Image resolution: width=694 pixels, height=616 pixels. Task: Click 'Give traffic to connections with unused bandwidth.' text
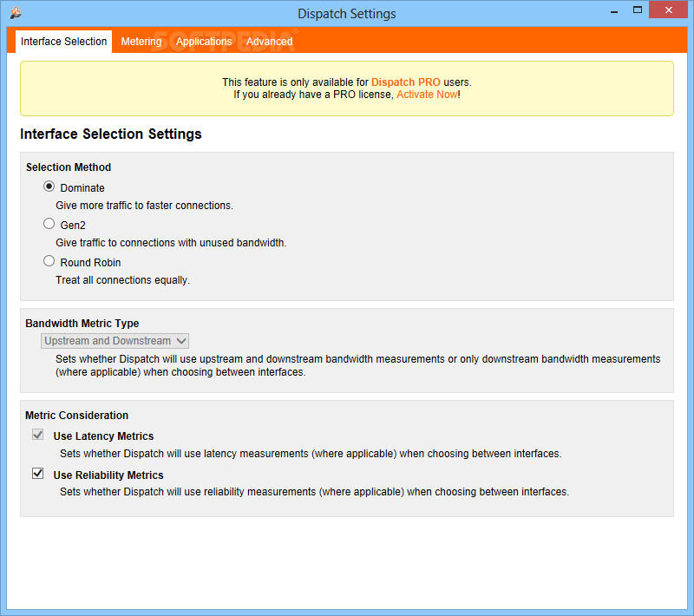[171, 243]
